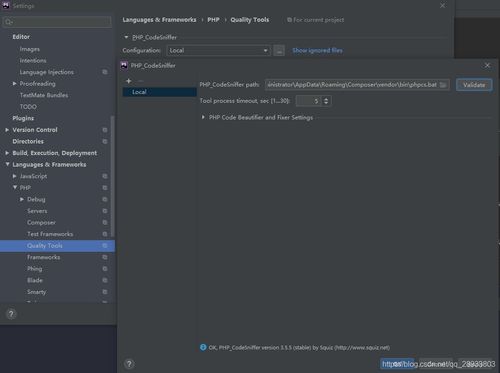Screen dimensions: 500x373
Task: Collapse the PHP_CodeSniffer section
Action: pyautogui.click(x=126, y=37)
